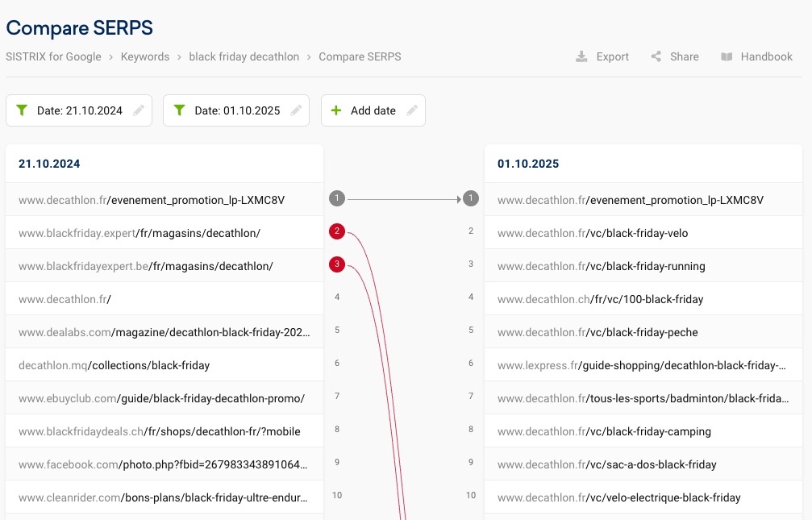The image size is (812, 520).
Task: Open Date: 21.10.2024 filter
Action: pyautogui.click(x=79, y=110)
